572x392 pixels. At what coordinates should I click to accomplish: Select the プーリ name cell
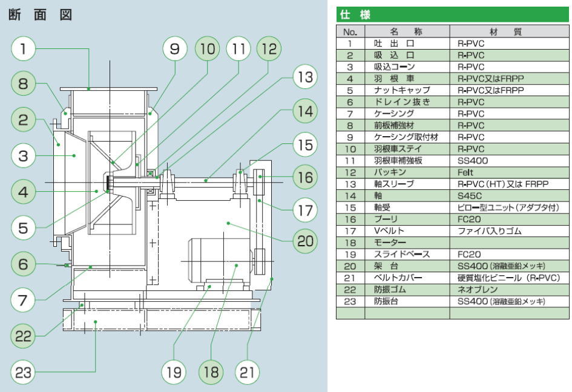(x=407, y=219)
